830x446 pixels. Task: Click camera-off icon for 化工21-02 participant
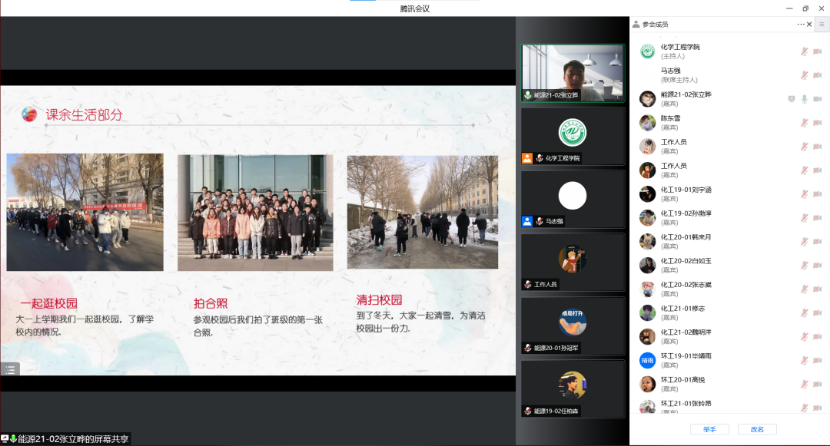pos(817,337)
